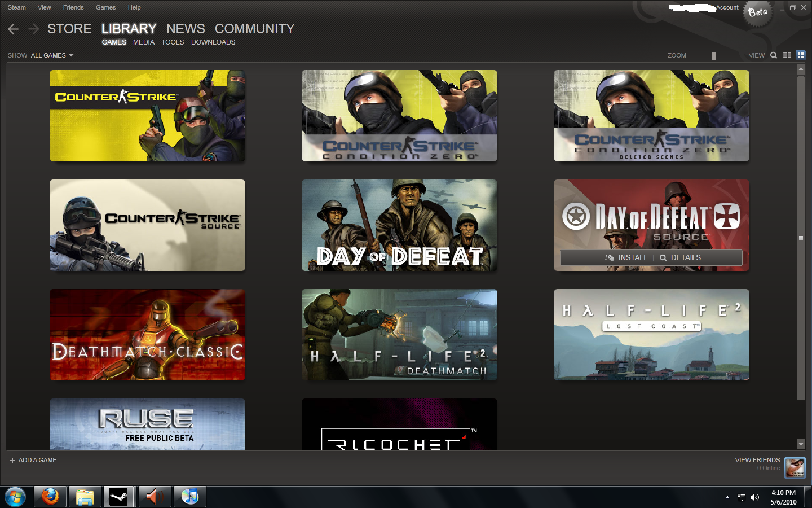Open View Friends list
This screenshot has height=508, width=812.
click(x=757, y=460)
